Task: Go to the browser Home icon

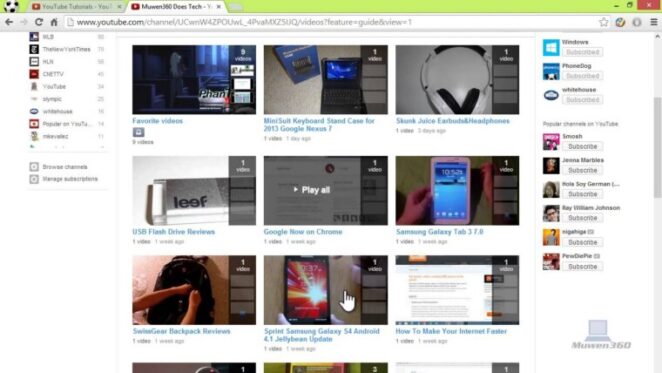Action: click(x=54, y=22)
